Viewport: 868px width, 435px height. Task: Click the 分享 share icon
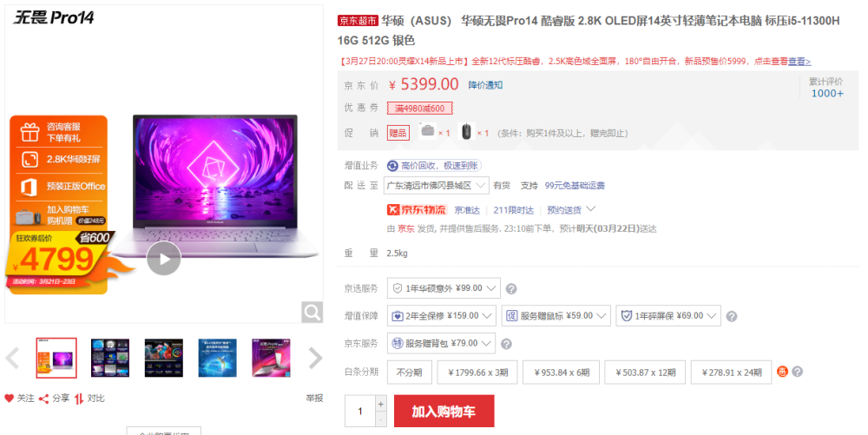click(43, 399)
